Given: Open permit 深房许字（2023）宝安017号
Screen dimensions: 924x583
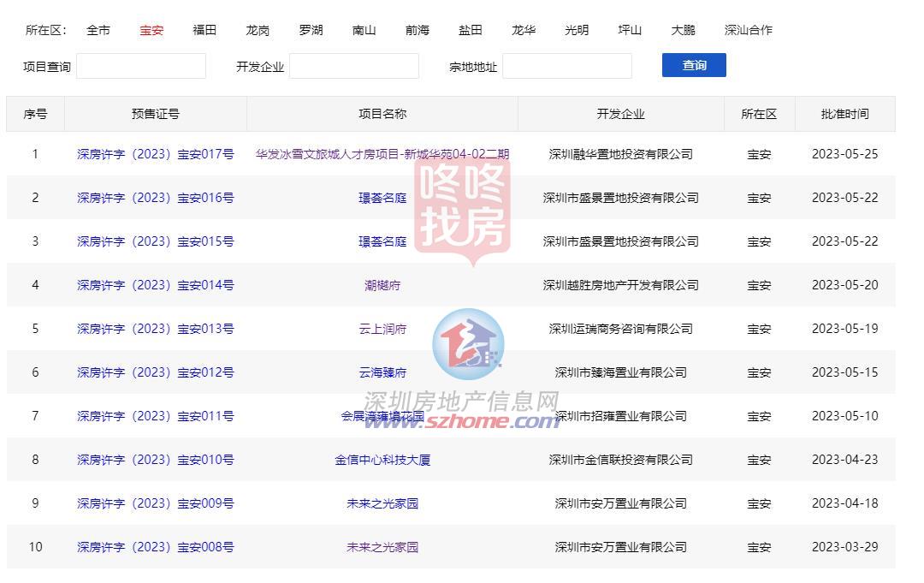Looking at the screenshot, I should pos(156,154).
